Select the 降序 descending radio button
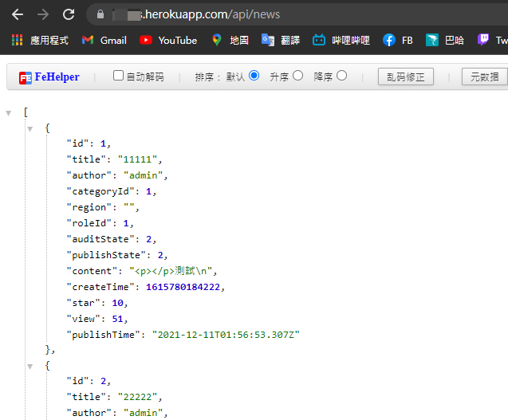 point(341,76)
